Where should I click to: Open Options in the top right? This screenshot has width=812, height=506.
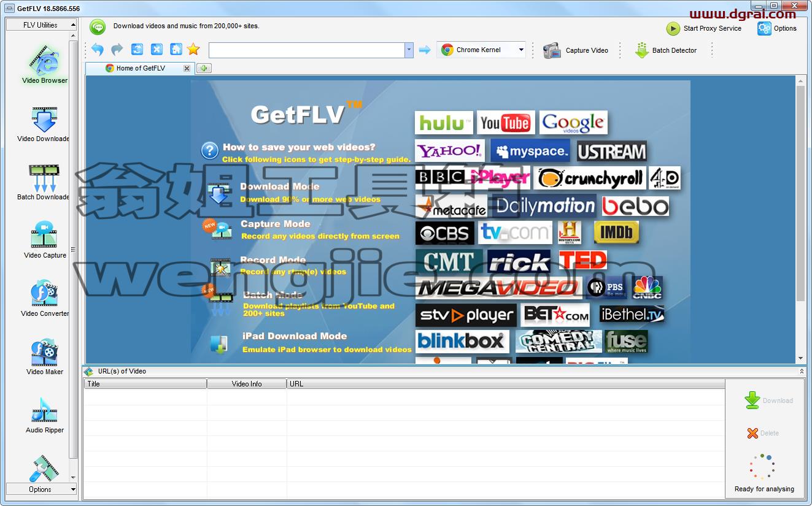777,28
